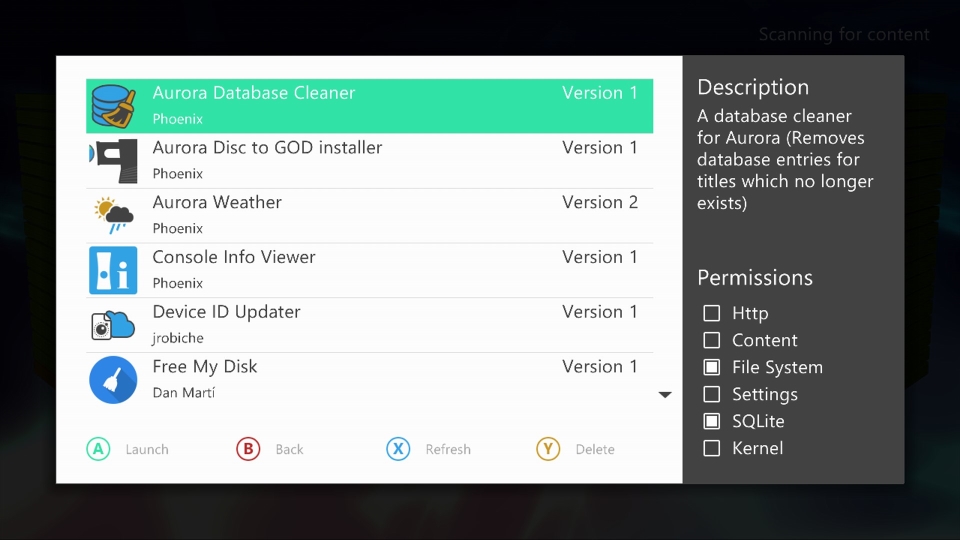Toggle the Http permission checkbox
Screen dimensions: 960x540
coord(712,314)
